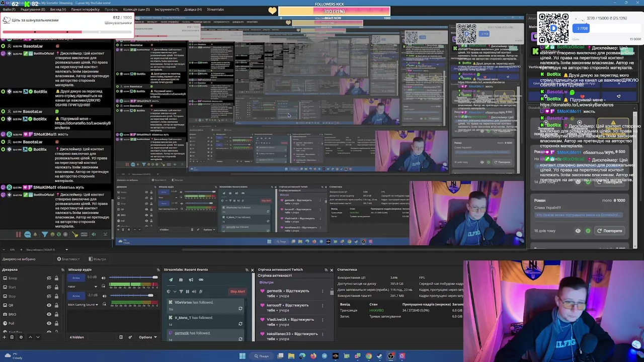This screenshot has width=644, height=362.
Task: Open options for kerouoff activity entry
Action: click(x=323, y=306)
